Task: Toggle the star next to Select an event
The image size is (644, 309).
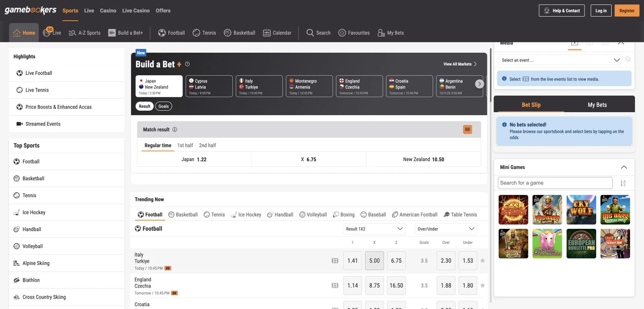Action: 628,60
